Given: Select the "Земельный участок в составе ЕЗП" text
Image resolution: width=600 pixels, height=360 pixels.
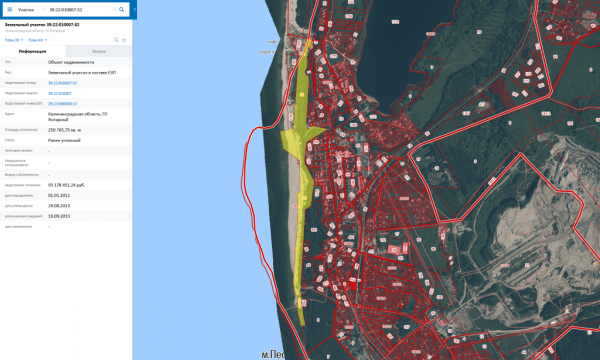Looking at the screenshot, I should click(x=82, y=72).
